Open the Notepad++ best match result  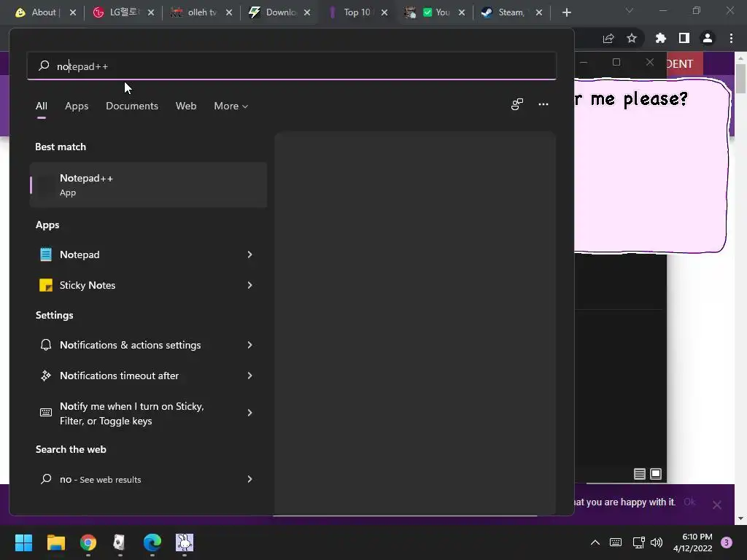point(148,184)
